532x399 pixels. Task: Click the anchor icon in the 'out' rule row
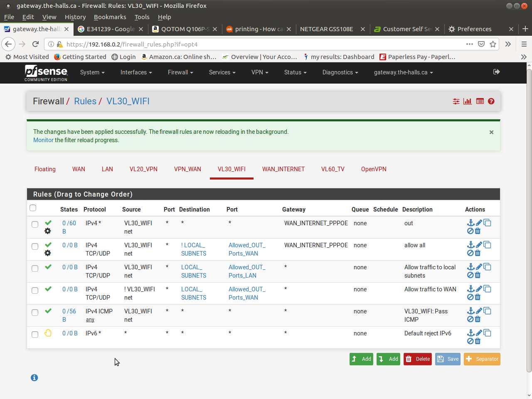click(470, 223)
